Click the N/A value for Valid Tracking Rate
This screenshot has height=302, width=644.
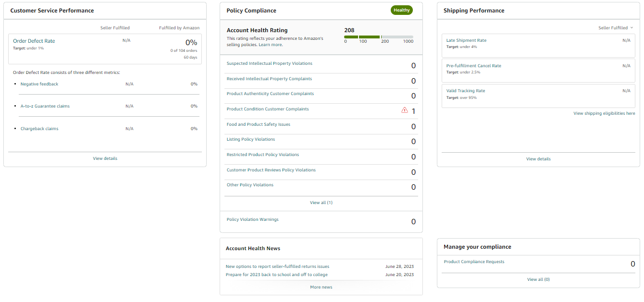point(626,91)
